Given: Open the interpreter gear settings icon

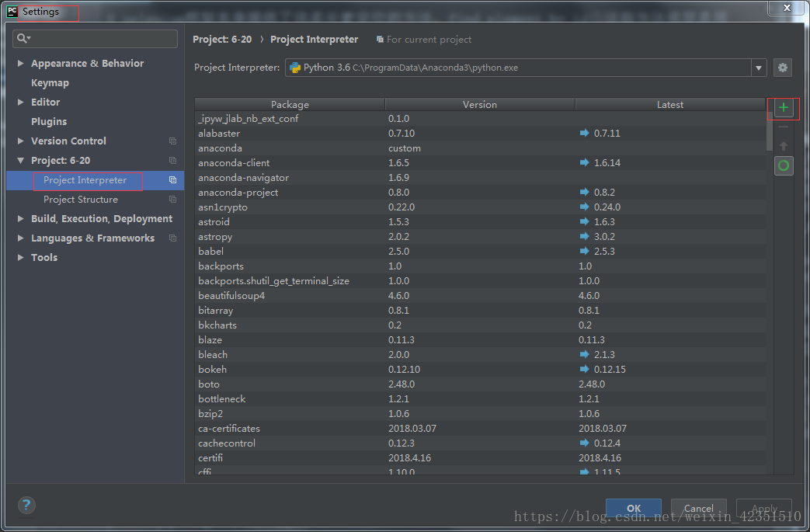Looking at the screenshot, I should 783,67.
